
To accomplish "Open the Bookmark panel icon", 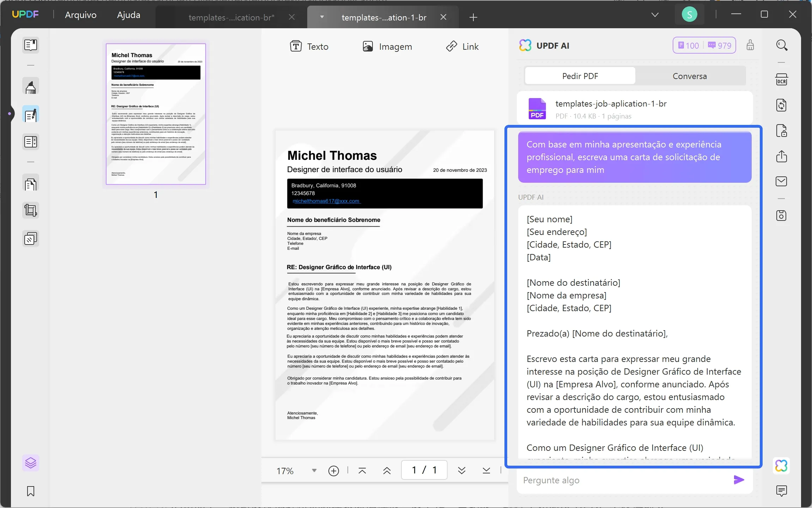I will coord(31,491).
